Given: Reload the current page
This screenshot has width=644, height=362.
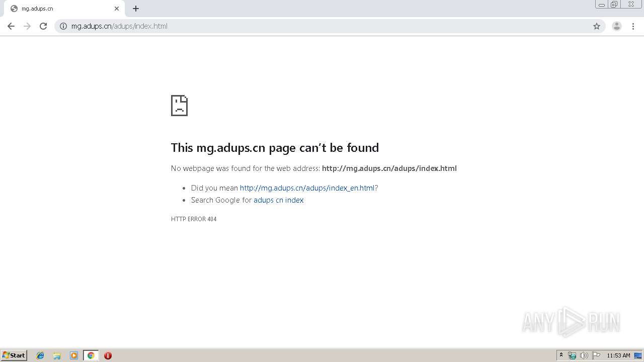Looking at the screenshot, I should click(43, 26).
